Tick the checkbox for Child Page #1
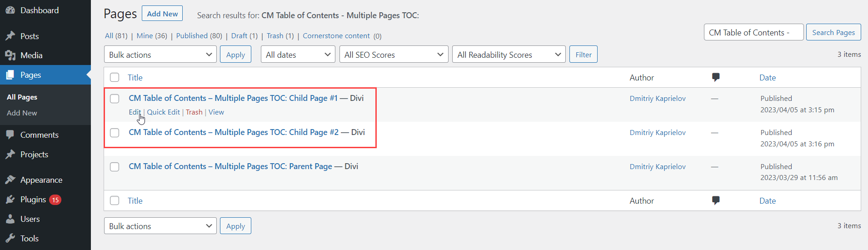This screenshot has height=250, width=868. pos(115,99)
